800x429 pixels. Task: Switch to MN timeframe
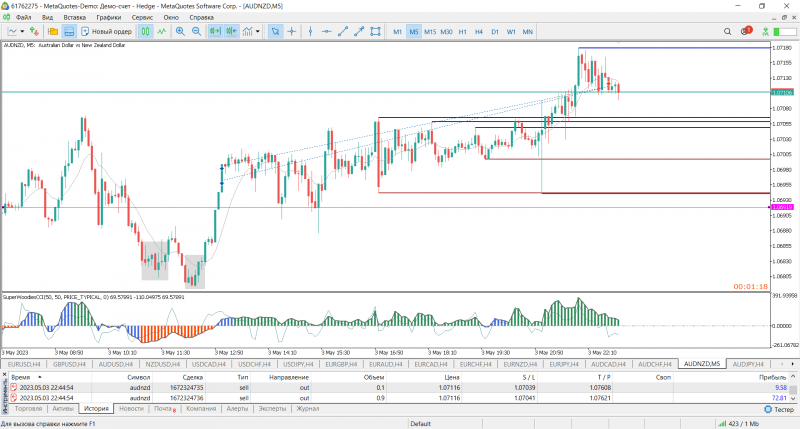pos(528,32)
